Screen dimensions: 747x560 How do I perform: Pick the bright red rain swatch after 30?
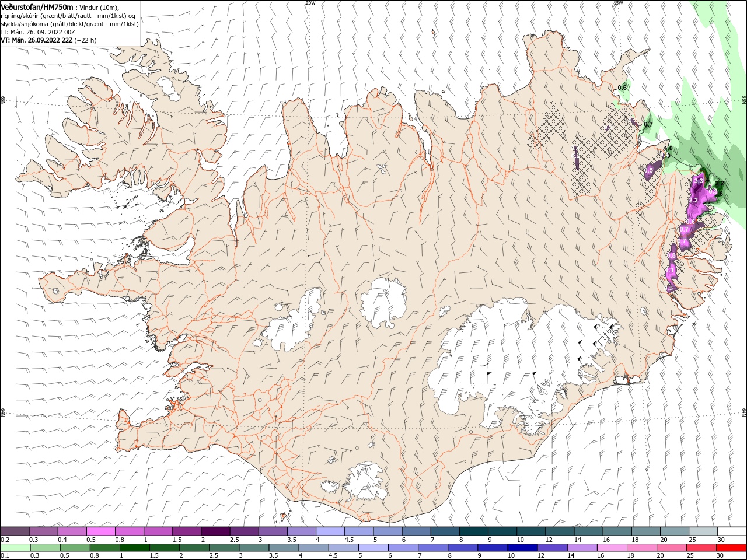(731, 548)
